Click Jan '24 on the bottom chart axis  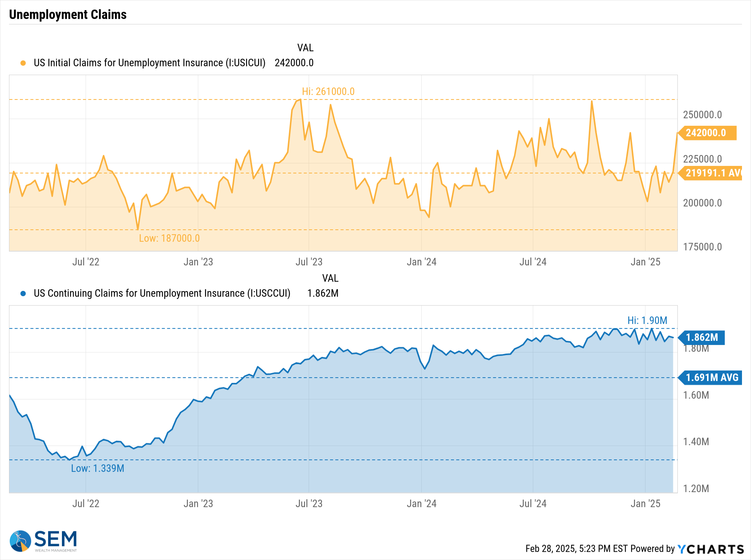[x=421, y=504]
